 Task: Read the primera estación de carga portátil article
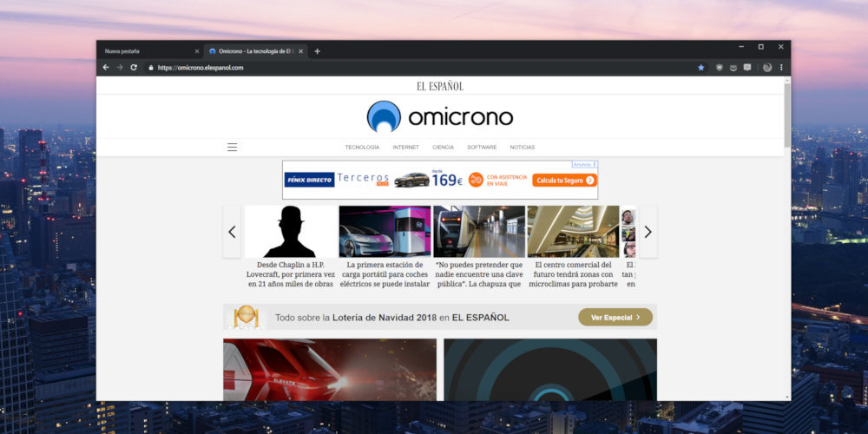385,274
